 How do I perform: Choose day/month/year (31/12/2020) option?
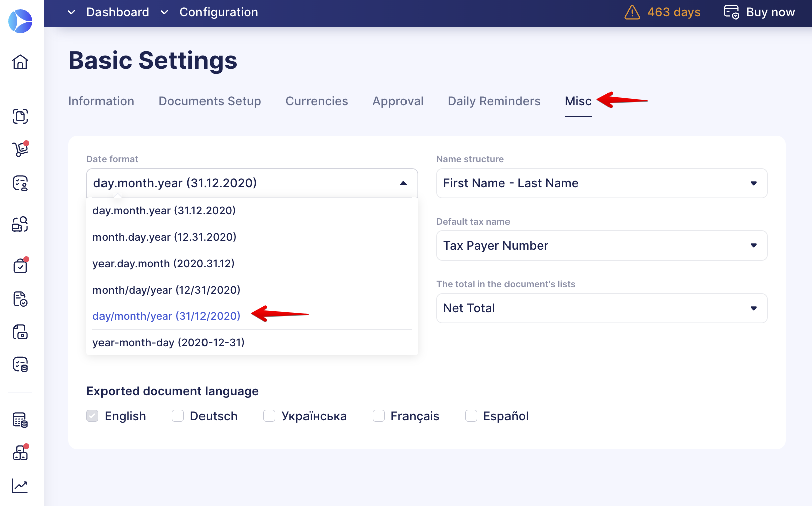click(x=252, y=316)
